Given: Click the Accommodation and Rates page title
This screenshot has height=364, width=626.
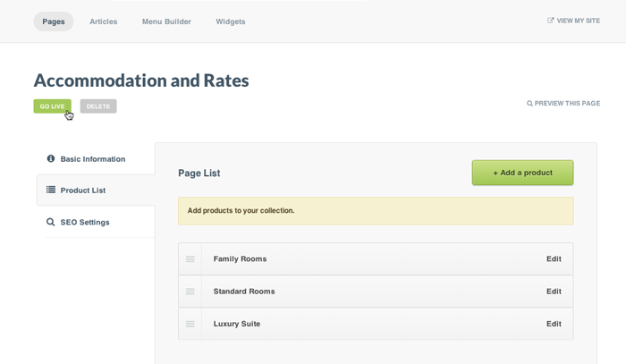Looking at the screenshot, I should tap(141, 80).
